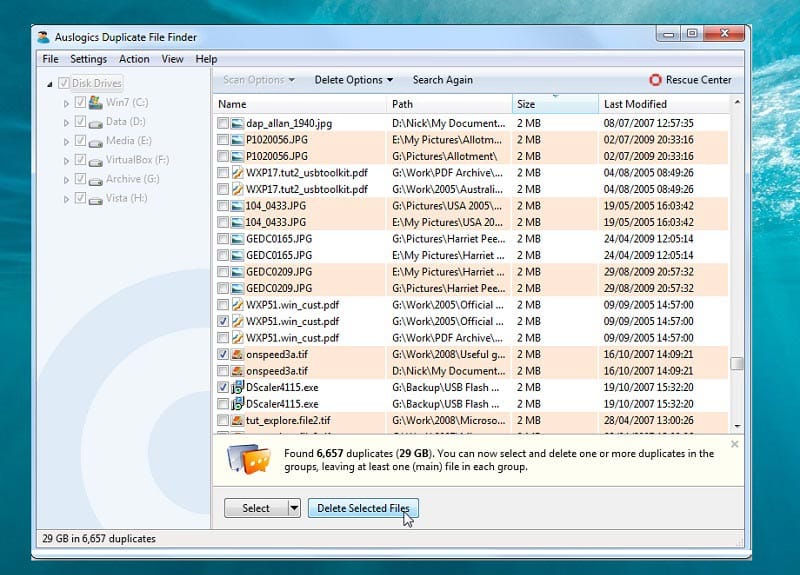Open the Settings menu
Viewport: 800px width, 575px height.
coord(89,59)
